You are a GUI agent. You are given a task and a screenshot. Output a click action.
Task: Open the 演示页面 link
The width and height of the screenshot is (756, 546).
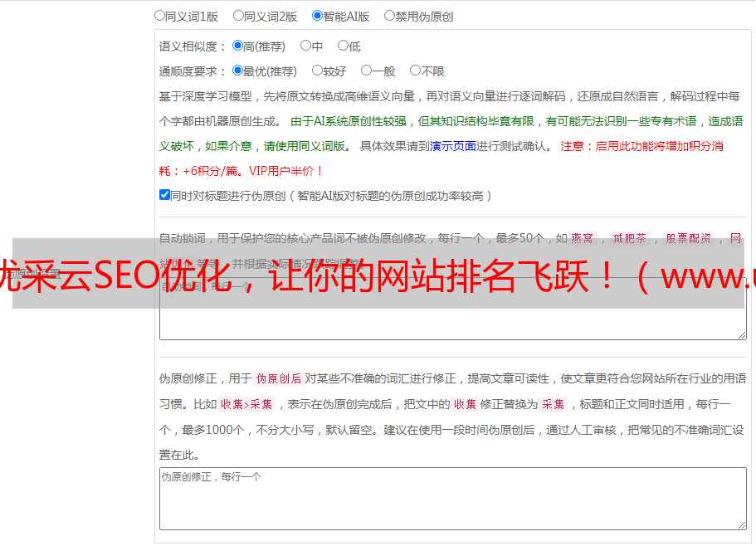453,146
